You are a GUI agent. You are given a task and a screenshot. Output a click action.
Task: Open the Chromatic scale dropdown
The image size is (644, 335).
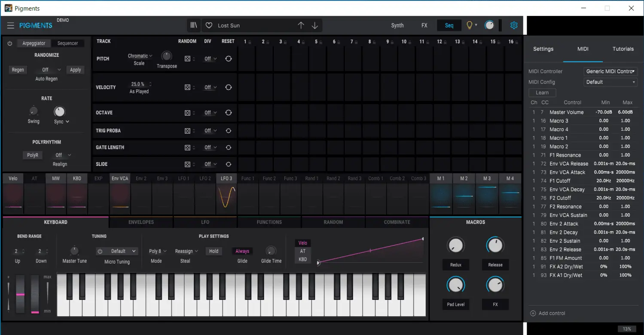click(140, 56)
